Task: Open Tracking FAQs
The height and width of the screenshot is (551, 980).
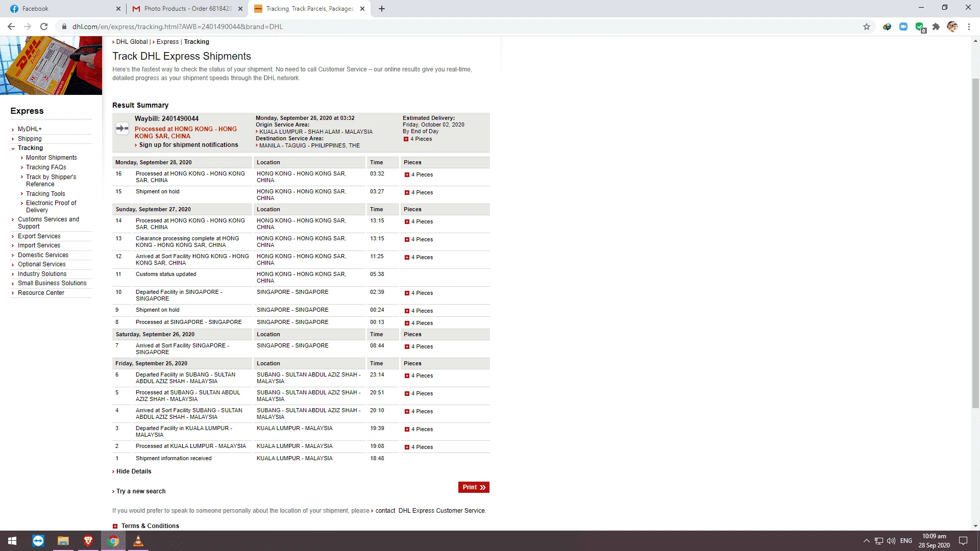Action: click(x=46, y=167)
